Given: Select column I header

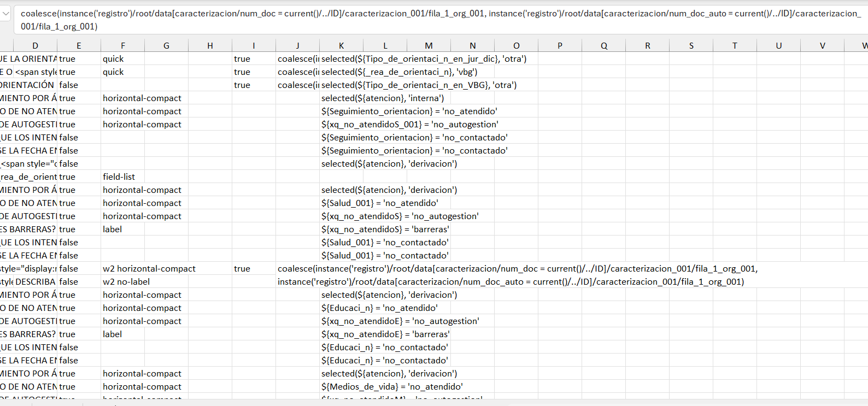Looking at the screenshot, I should coord(254,46).
